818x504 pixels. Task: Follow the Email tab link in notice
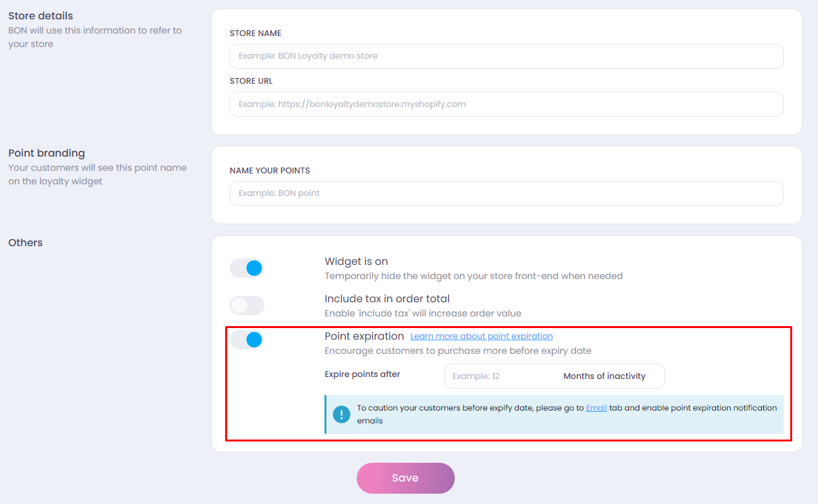(x=596, y=408)
